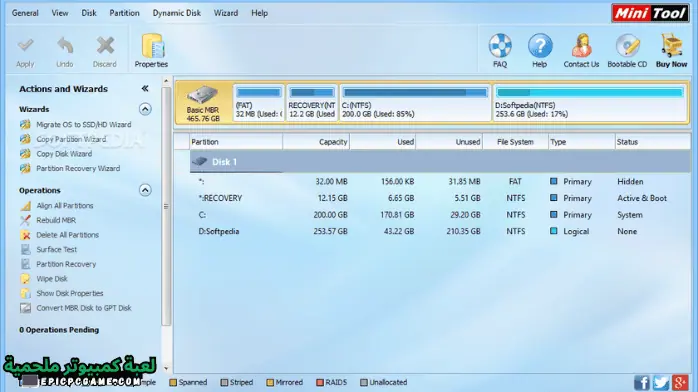This screenshot has width=698, height=392.
Task: Click the sidebar scroll up arrow
Action: tap(166, 81)
